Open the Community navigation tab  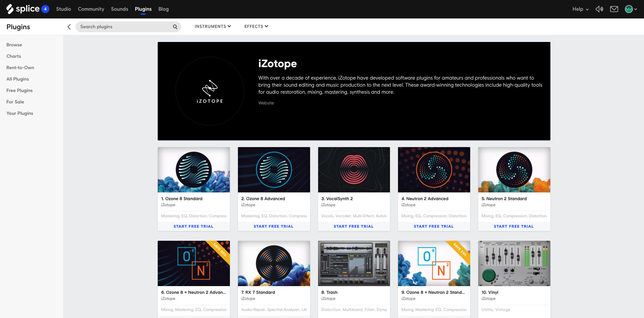tap(91, 9)
